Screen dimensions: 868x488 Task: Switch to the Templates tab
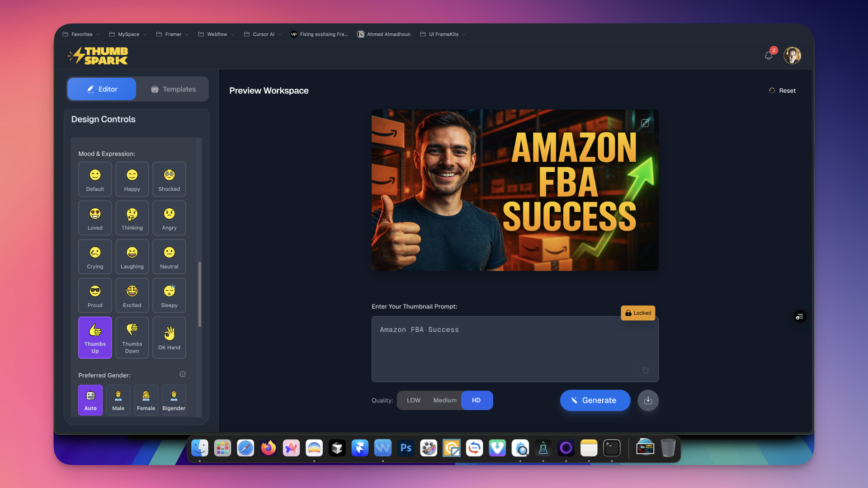(174, 89)
